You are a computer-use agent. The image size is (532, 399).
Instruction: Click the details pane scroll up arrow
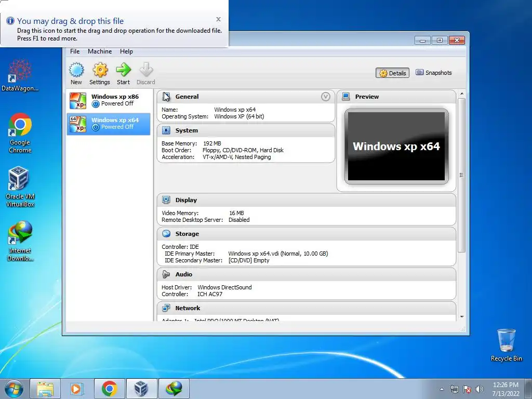pyautogui.click(x=461, y=94)
